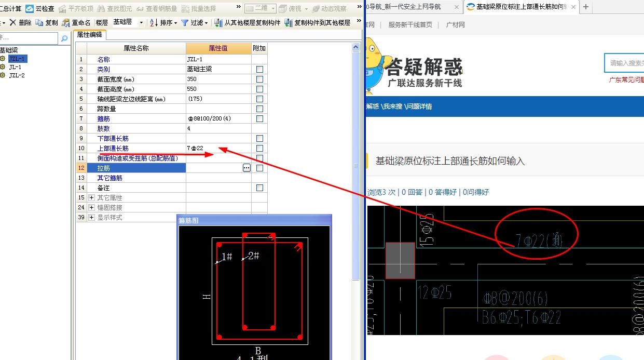This screenshot has width=644, height=360.
Task: Click 从其他楼层复制构件 icon
Action: (x=219, y=23)
